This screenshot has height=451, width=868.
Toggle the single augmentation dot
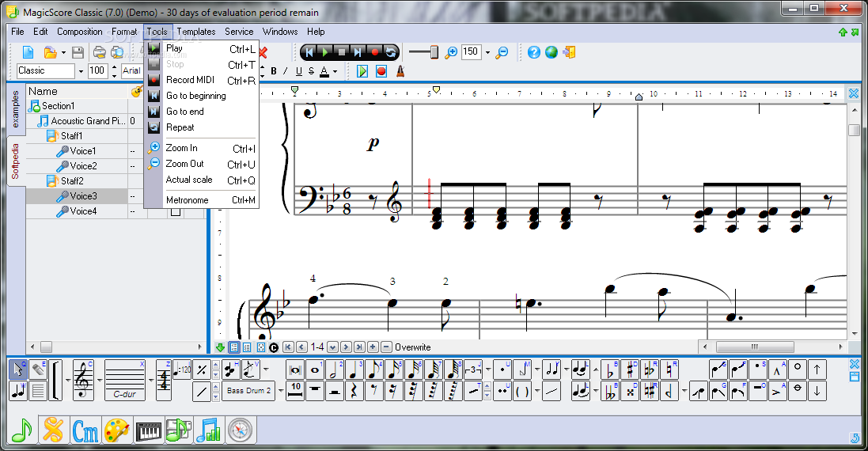pos(502,370)
